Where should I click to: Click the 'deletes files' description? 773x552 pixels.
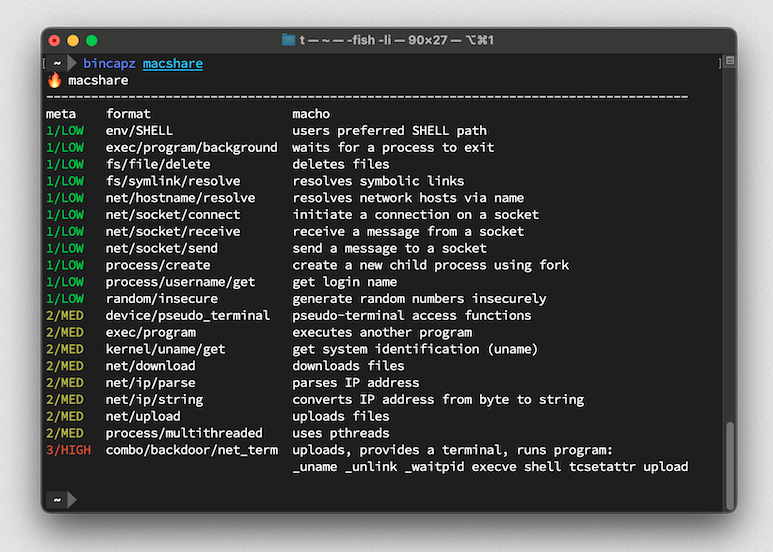[341, 164]
